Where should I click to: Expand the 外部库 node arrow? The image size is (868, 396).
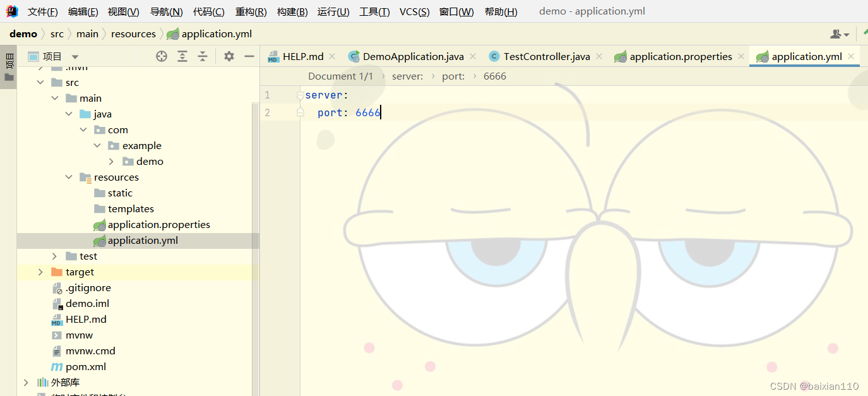26,382
